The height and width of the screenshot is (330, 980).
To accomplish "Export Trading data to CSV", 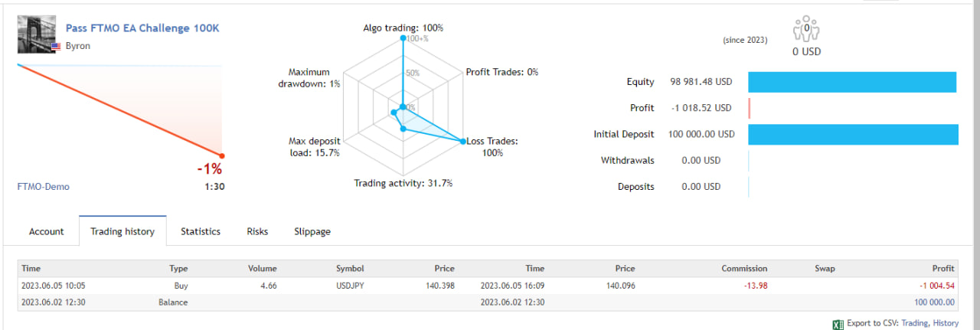I will tap(914, 324).
